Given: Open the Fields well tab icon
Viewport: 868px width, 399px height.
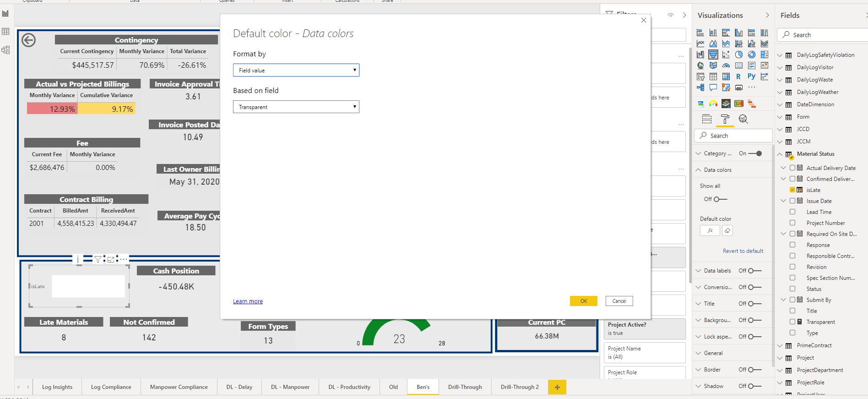Looking at the screenshot, I should [707, 119].
